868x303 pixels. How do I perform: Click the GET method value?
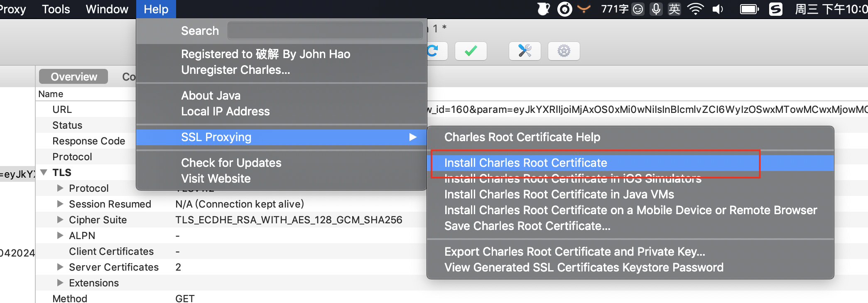(185, 298)
